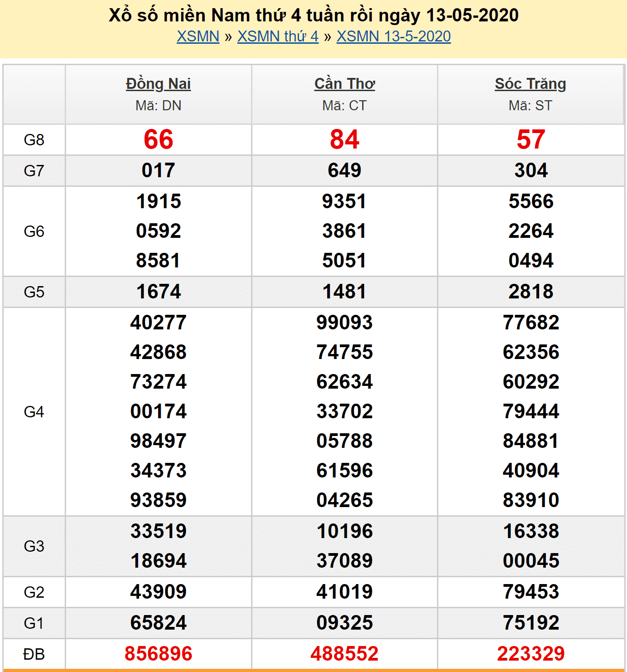Click the G3 result 33519
This screenshot has height=672, width=627.
159,531
